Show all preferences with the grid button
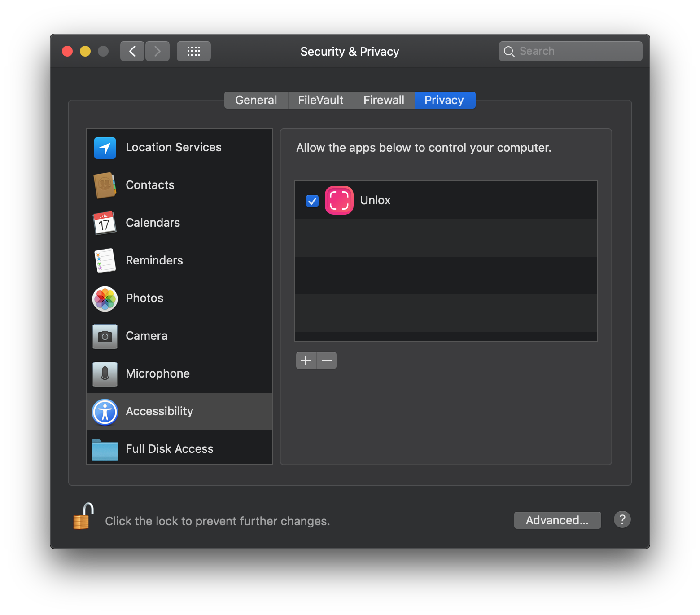Image resolution: width=700 pixels, height=615 pixels. (194, 51)
